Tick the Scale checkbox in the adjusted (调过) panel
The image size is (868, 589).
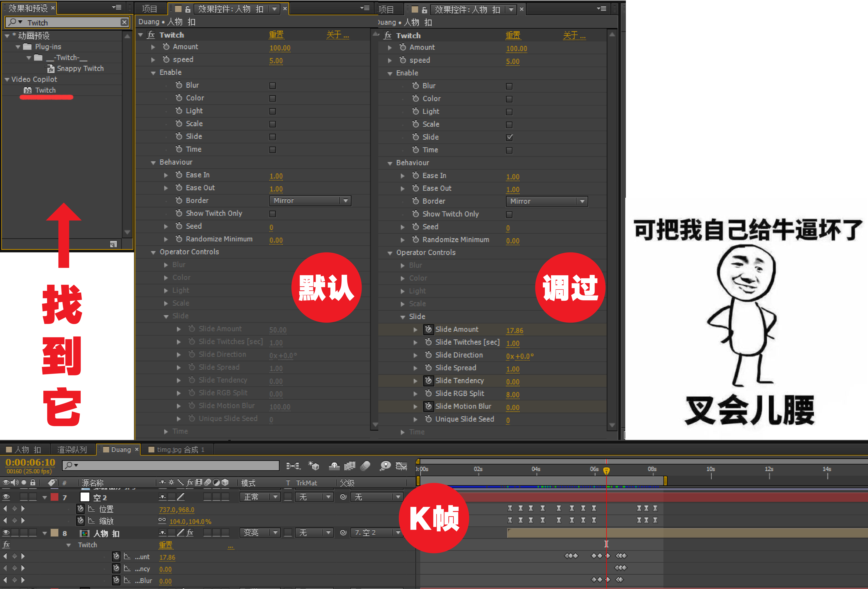[x=509, y=125]
